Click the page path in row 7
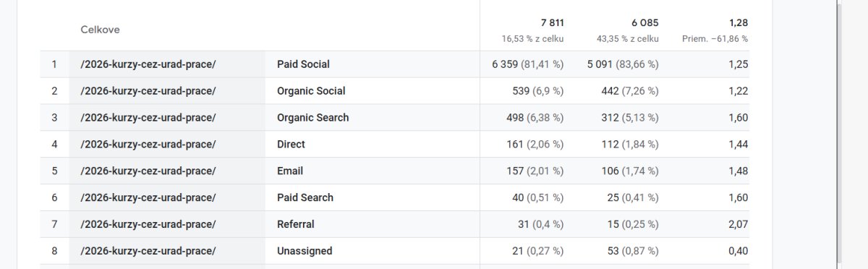 (148, 224)
